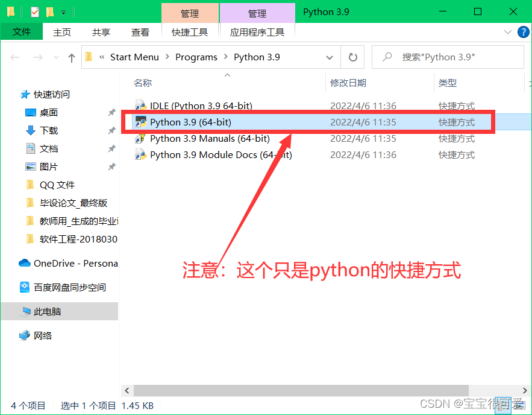Open 网络 in the navigation pane

[x=42, y=336]
